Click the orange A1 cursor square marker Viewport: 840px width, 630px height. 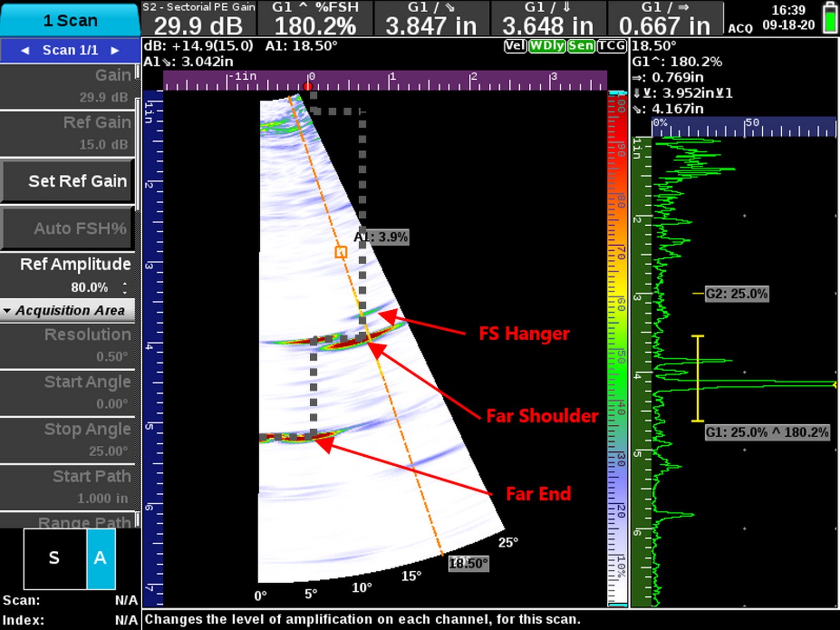[x=341, y=253]
